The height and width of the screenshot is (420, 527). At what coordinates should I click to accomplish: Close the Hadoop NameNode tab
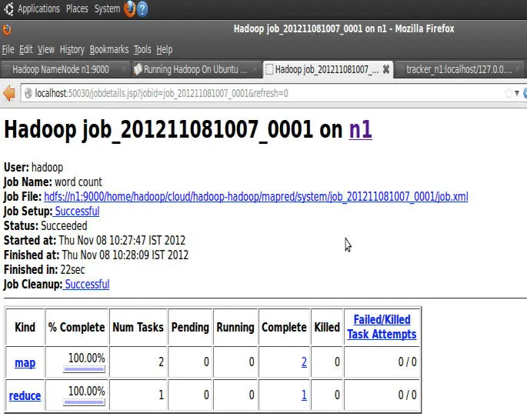pyautogui.click(x=123, y=69)
